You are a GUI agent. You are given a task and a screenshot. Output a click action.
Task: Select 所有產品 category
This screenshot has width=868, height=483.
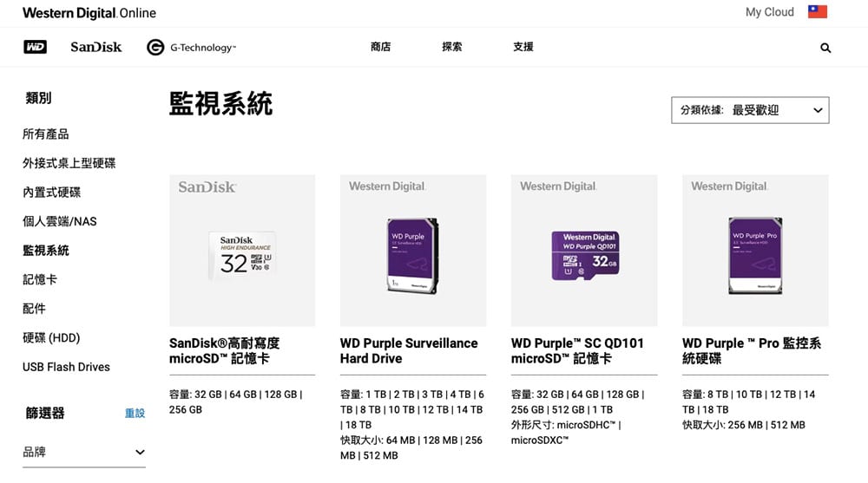click(x=46, y=134)
